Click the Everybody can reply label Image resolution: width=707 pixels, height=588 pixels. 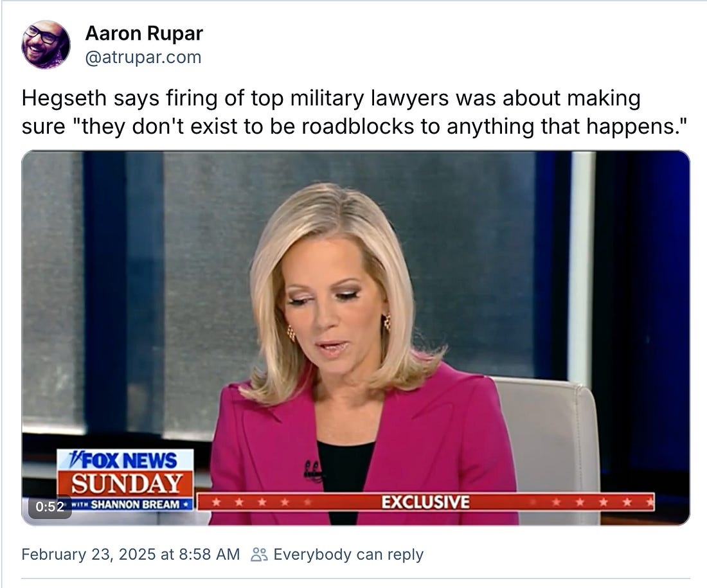348,554
